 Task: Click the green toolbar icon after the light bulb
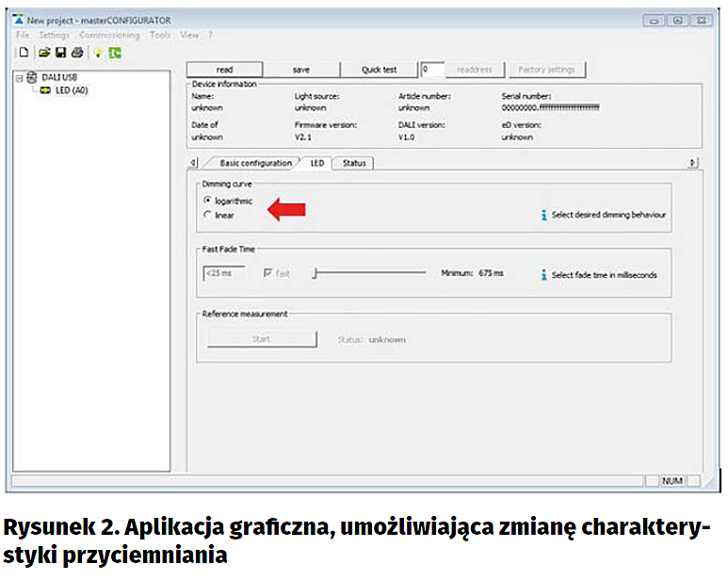[x=114, y=53]
